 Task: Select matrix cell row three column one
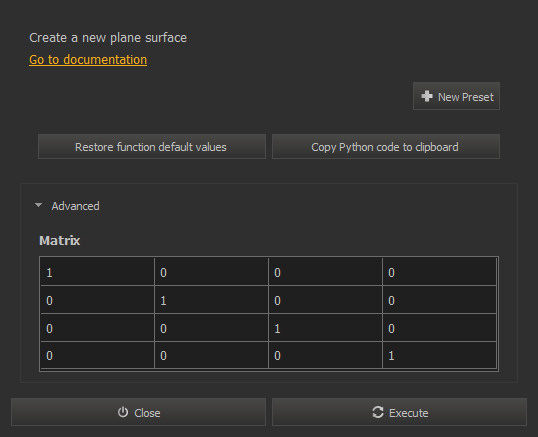[x=97, y=328]
